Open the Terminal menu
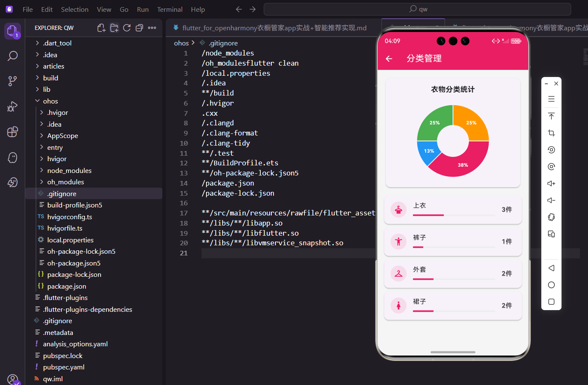The image size is (588, 385). 170,9
